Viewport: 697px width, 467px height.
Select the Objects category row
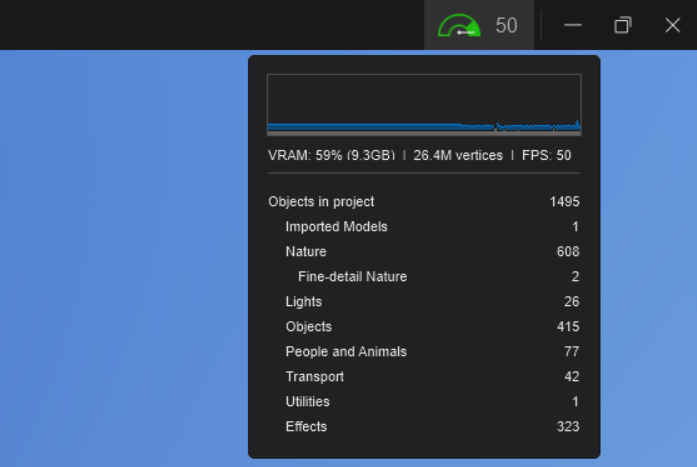pos(308,327)
